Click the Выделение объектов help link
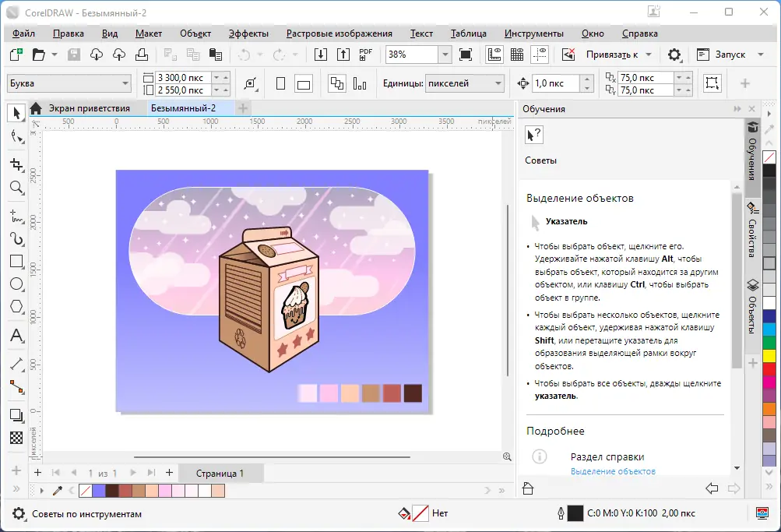 [x=613, y=471]
